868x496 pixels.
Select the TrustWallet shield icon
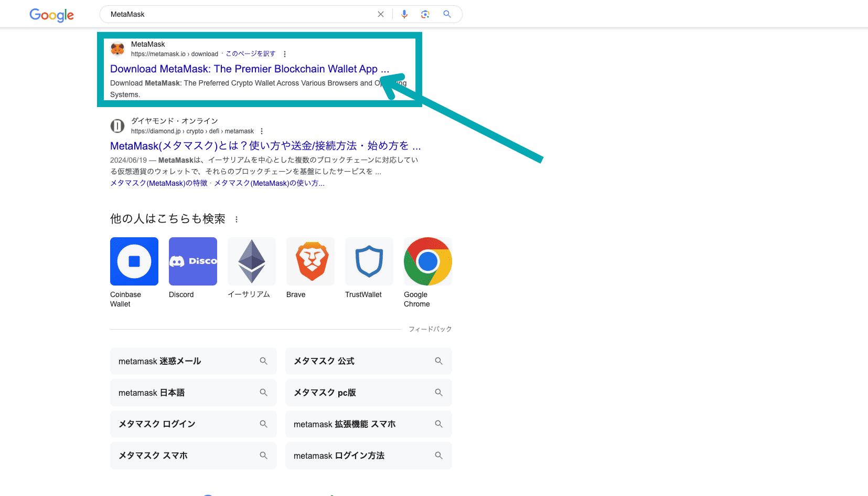369,261
